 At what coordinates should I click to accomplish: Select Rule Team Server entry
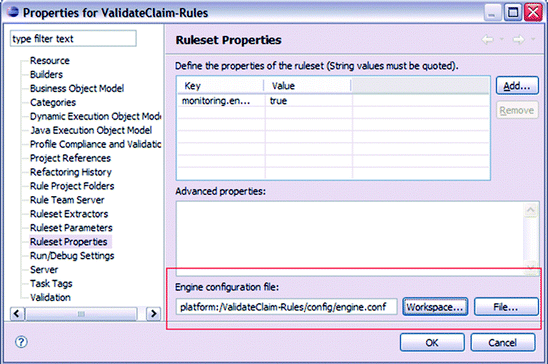[x=67, y=200]
